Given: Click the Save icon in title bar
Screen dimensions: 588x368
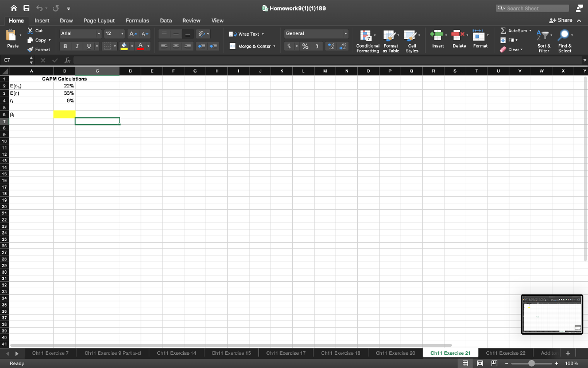Looking at the screenshot, I should (27, 8).
